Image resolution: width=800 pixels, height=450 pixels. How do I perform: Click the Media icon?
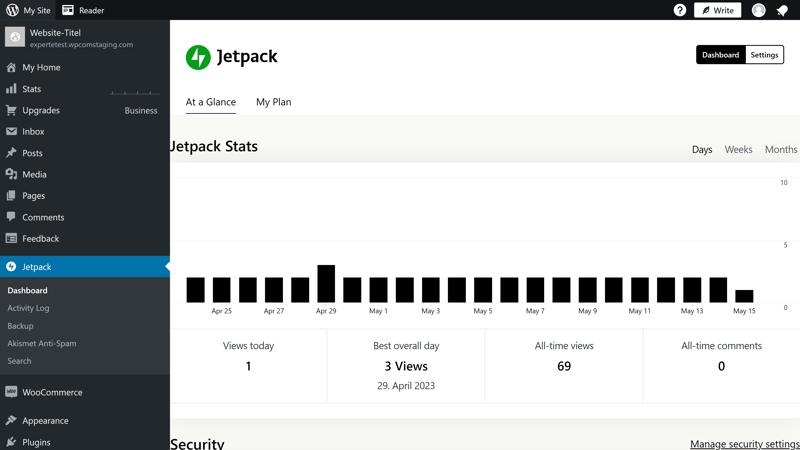(11, 174)
